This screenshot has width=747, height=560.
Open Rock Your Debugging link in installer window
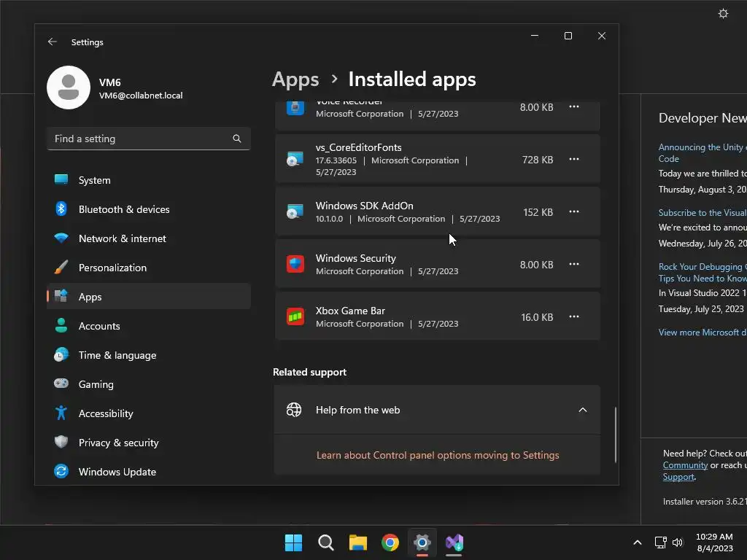tap(703, 273)
